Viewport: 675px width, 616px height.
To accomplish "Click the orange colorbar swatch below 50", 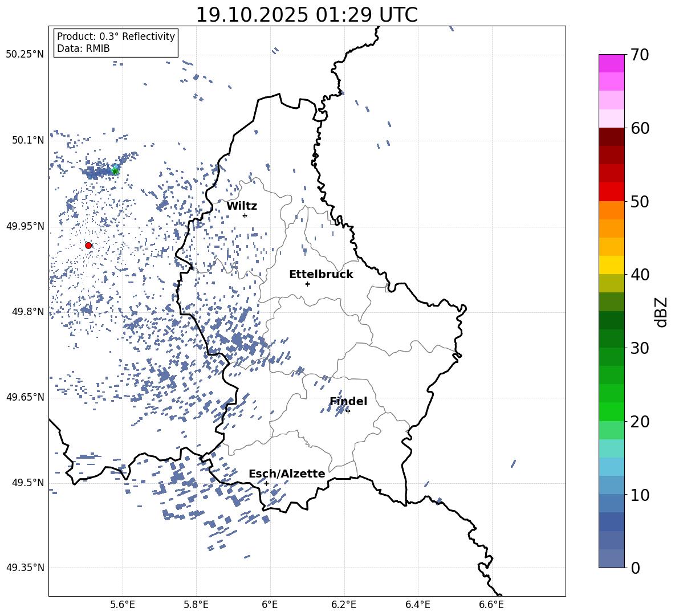I will [x=612, y=210].
